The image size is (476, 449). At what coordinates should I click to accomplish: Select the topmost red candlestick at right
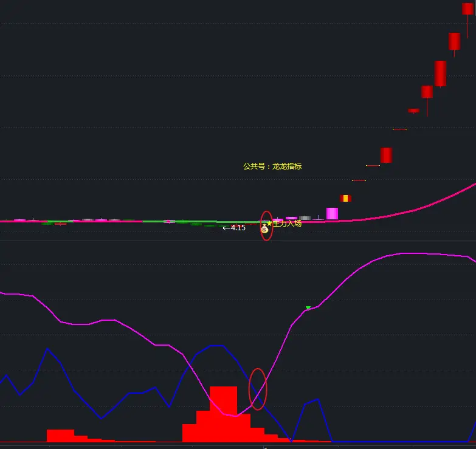coord(467,9)
